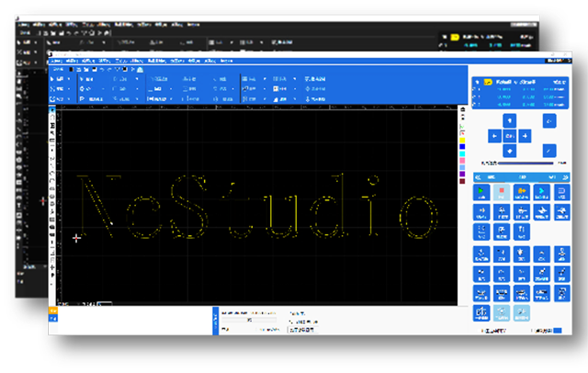Expand the dropdown beside the pointer select tool
The width and height of the screenshot is (588, 373).
coord(70,80)
